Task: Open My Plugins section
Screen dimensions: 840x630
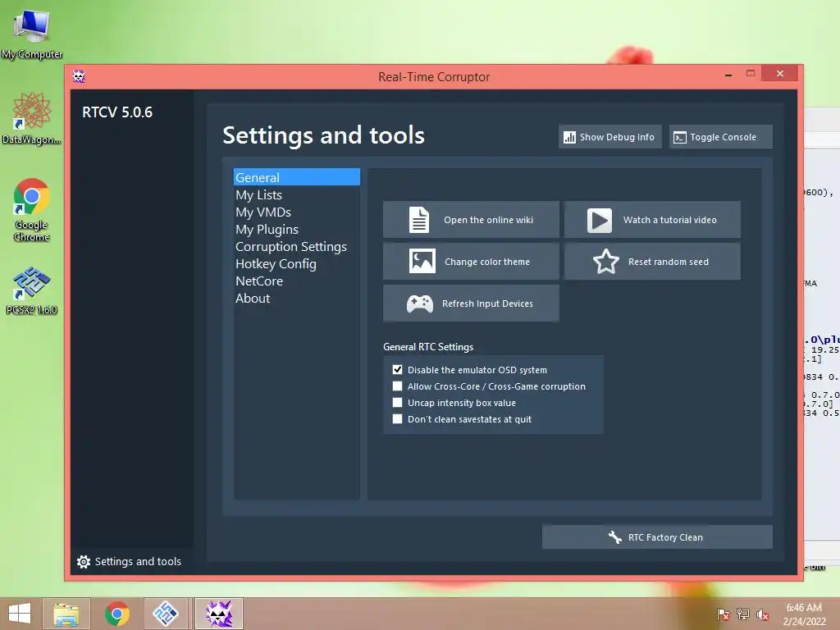Action: 297,230
